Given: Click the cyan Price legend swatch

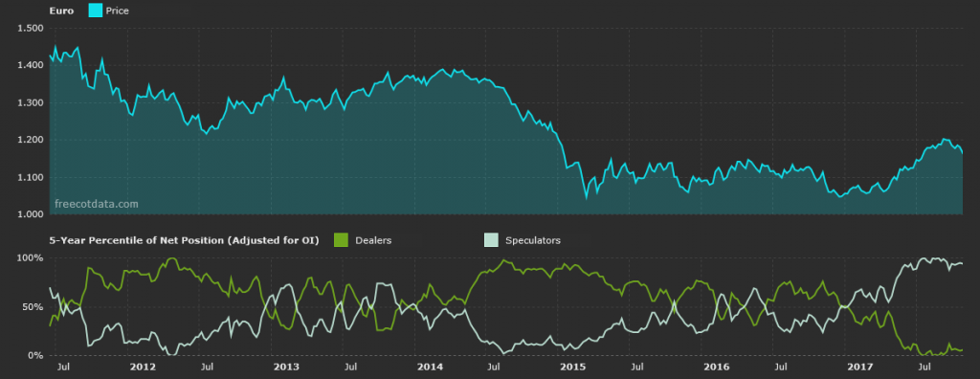Looking at the screenshot, I should 95,10.
